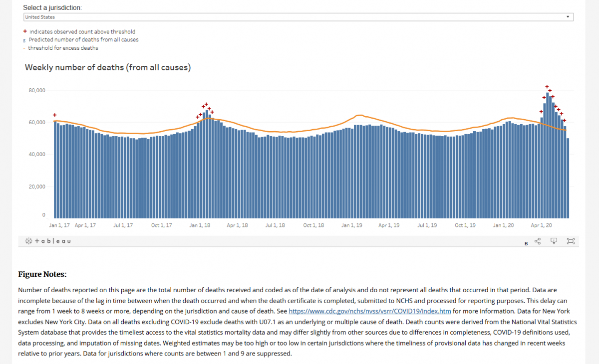Click the 'Oct 1, 17' x-axis label

(161, 225)
